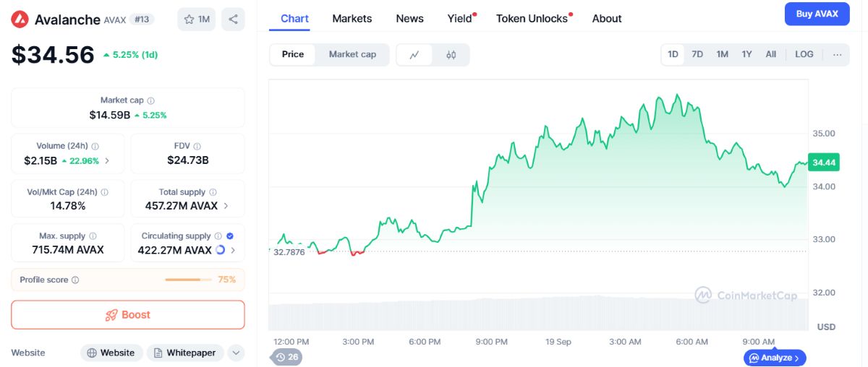Screen dimensions: 868x367
Task: Expand Circulating supply details chevron
Action: point(232,250)
